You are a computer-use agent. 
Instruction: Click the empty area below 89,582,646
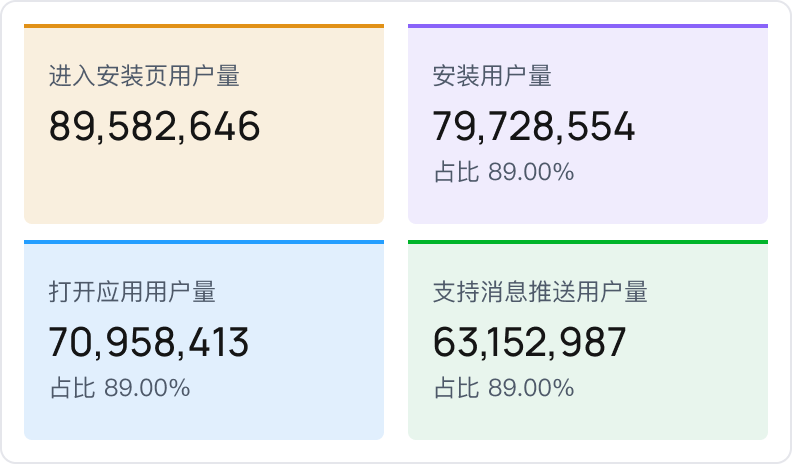pos(154,185)
